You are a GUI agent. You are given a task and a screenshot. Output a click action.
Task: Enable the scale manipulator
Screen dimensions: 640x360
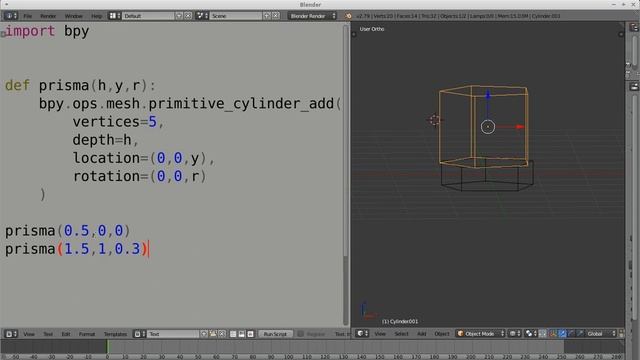(x=580, y=333)
